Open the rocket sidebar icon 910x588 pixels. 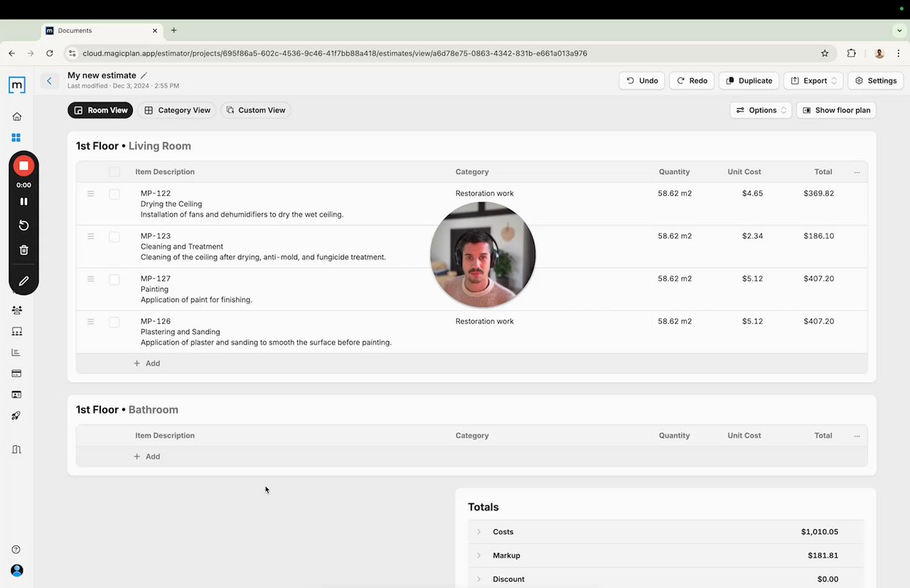tap(16, 416)
